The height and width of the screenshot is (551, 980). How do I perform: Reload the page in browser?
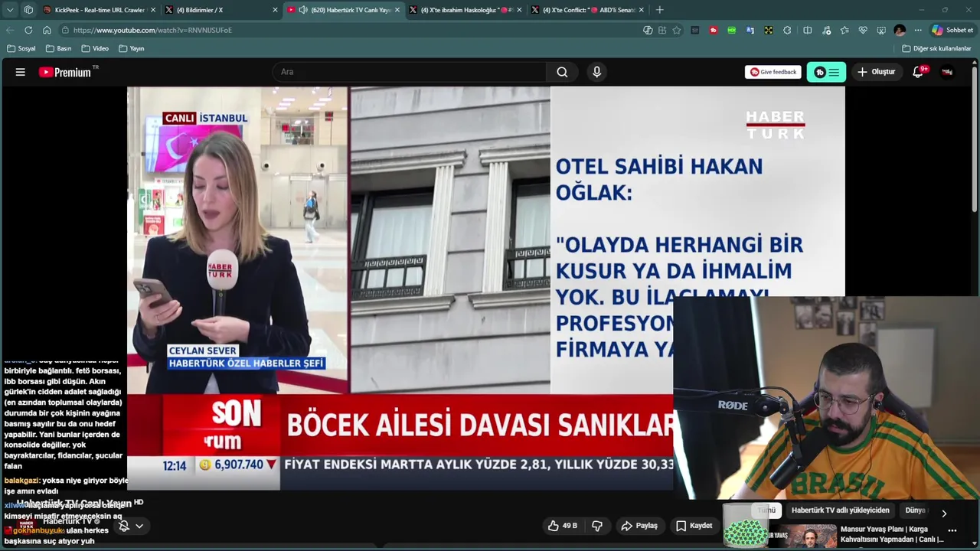click(x=28, y=30)
